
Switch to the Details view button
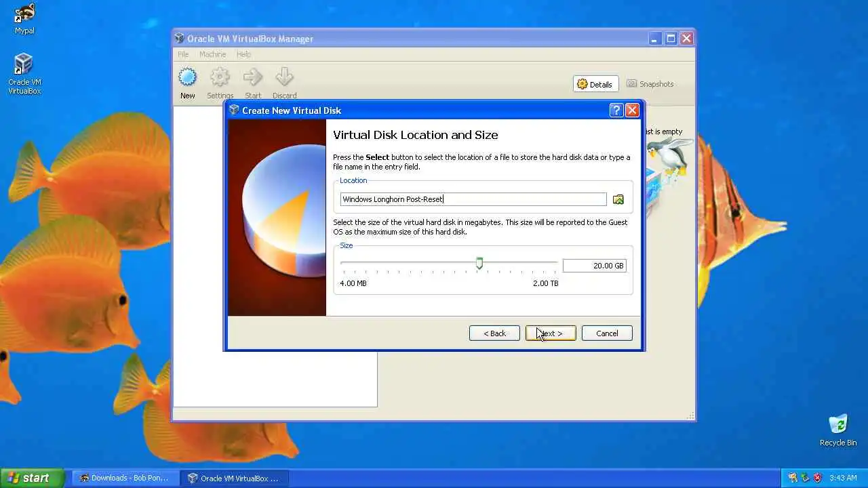click(595, 84)
